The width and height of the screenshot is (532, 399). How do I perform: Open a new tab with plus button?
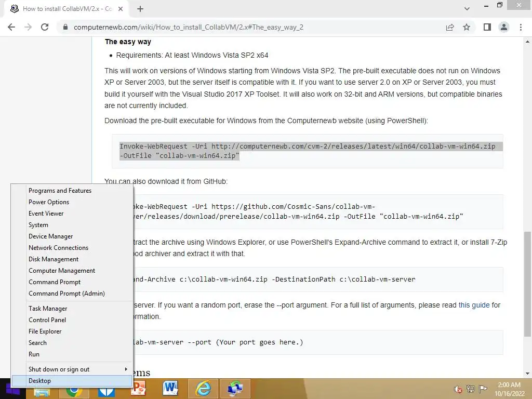(140, 9)
